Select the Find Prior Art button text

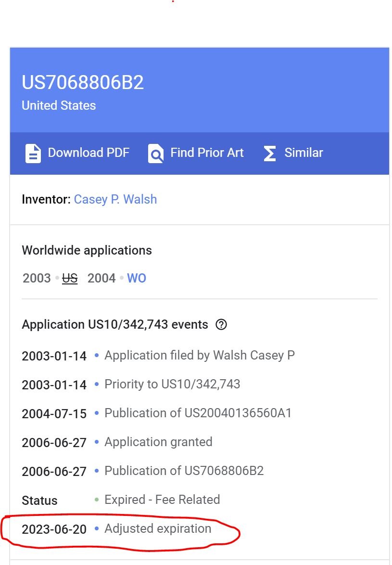[x=207, y=153]
